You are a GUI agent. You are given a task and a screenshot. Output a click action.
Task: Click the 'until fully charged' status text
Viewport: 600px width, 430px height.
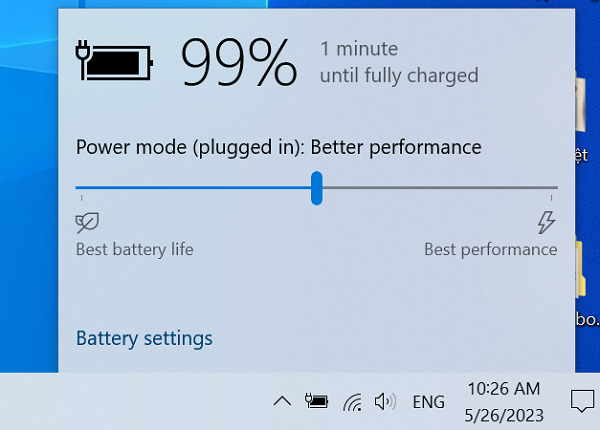[x=399, y=75]
